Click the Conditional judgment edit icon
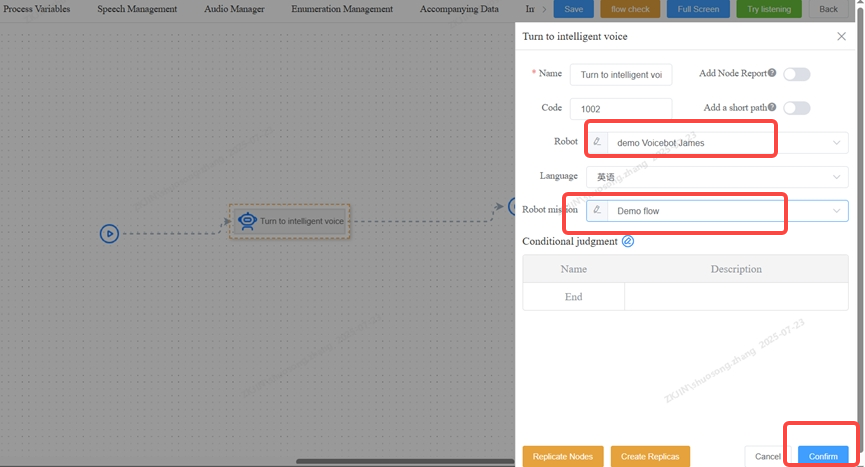The width and height of the screenshot is (865, 467). point(628,241)
